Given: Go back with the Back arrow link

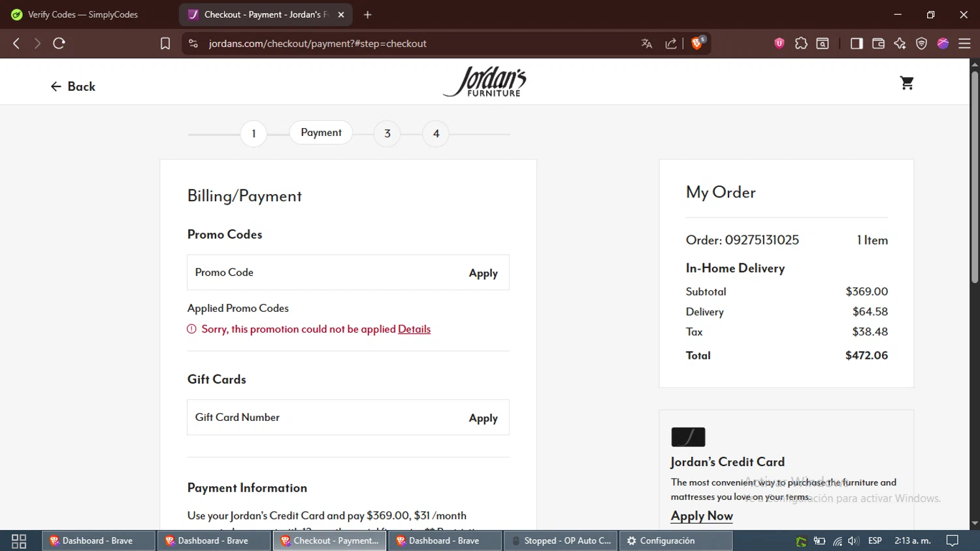Looking at the screenshot, I should [x=73, y=86].
